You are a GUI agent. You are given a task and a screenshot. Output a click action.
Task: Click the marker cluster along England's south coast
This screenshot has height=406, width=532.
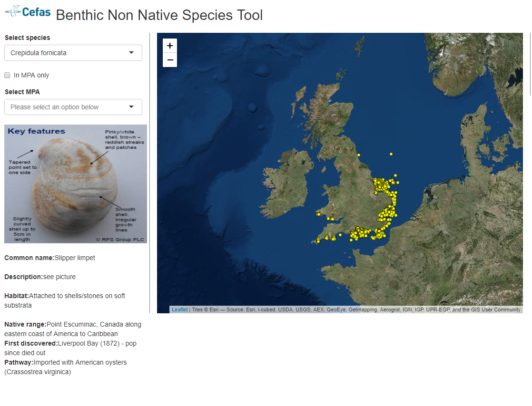360,233
